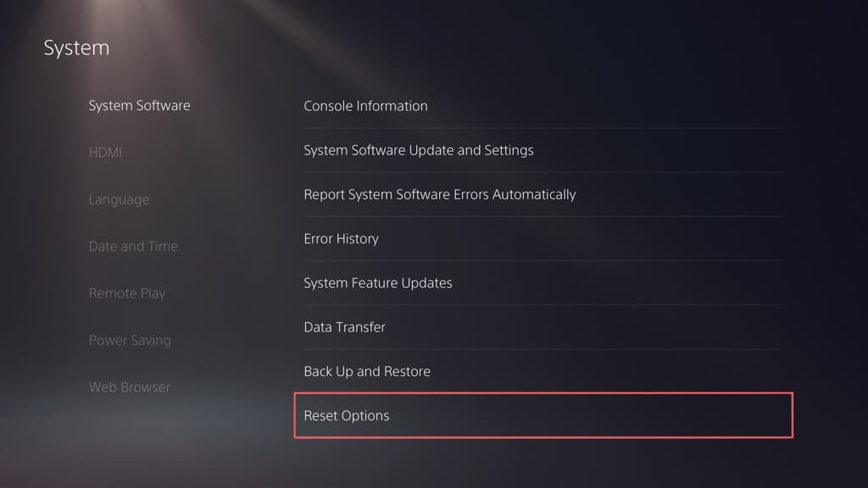Choose Web Browser in the sidebar
This screenshot has width=868, height=488.
tap(129, 387)
